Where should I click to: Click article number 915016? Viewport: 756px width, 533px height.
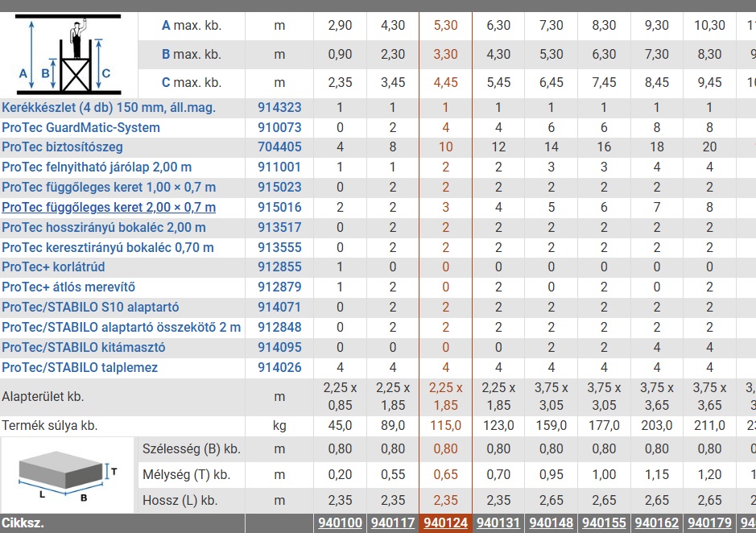[279, 208]
